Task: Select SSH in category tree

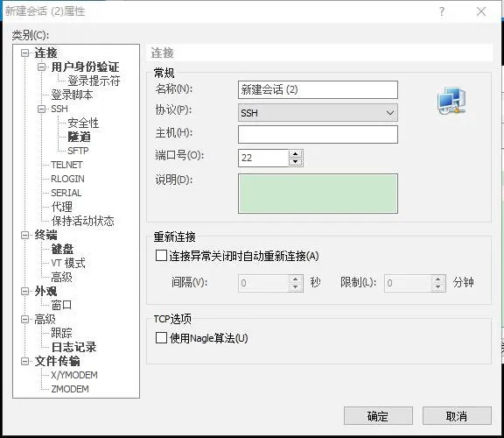Action: pos(59,109)
